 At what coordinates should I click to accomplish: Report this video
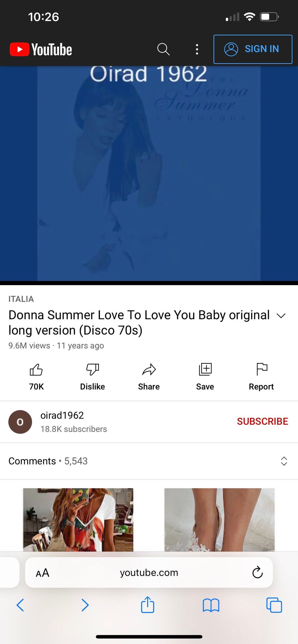coord(261,376)
